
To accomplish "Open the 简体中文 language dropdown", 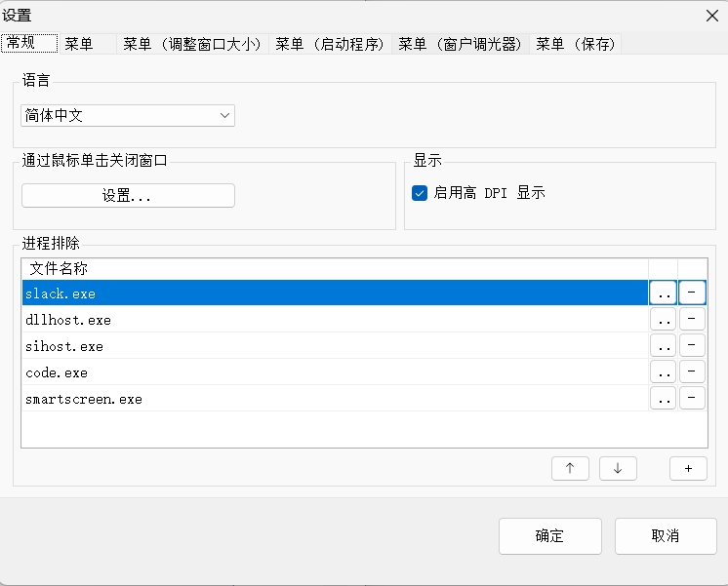I will click(x=128, y=116).
